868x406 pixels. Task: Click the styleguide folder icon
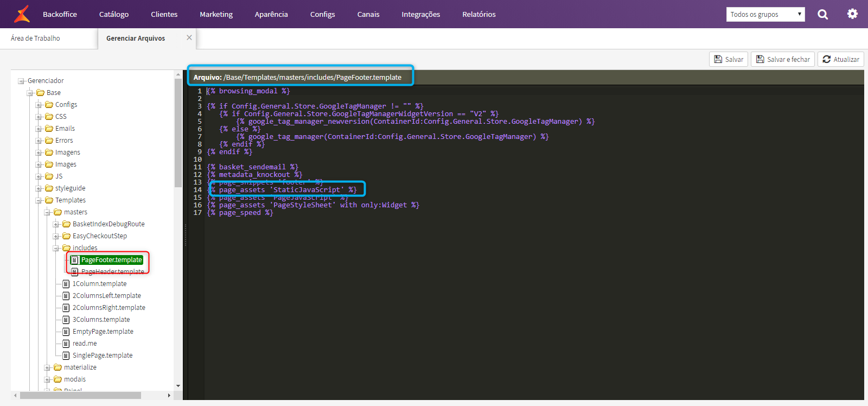point(49,188)
